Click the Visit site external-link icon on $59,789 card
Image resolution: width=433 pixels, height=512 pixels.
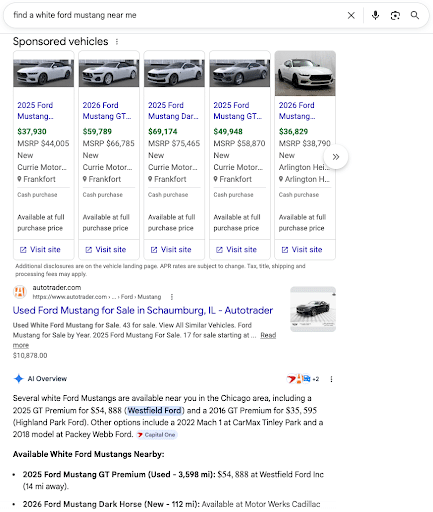[x=88, y=250]
